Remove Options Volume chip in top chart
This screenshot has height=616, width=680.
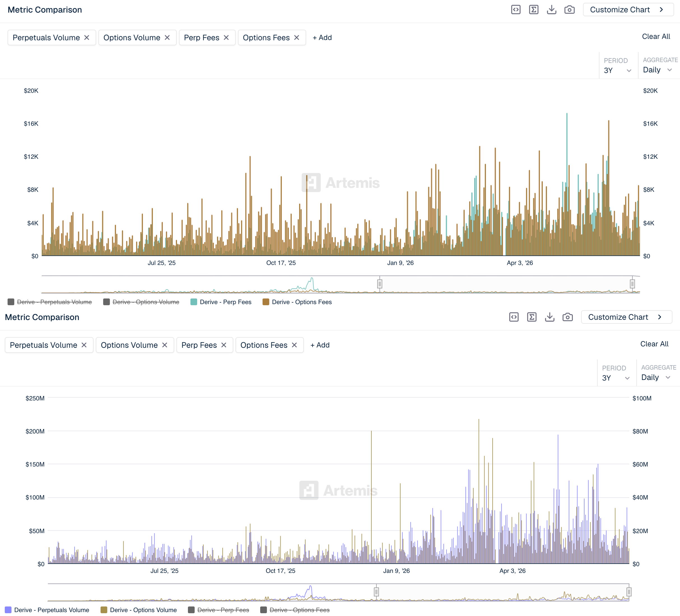(167, 38)
